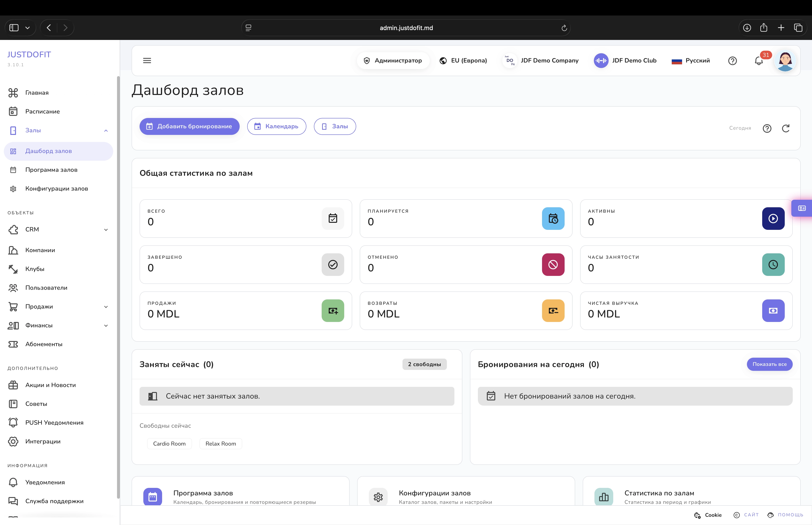Click the Залы outlined button
This screenshot has width=812, height=525.
(x=335, y=126)
